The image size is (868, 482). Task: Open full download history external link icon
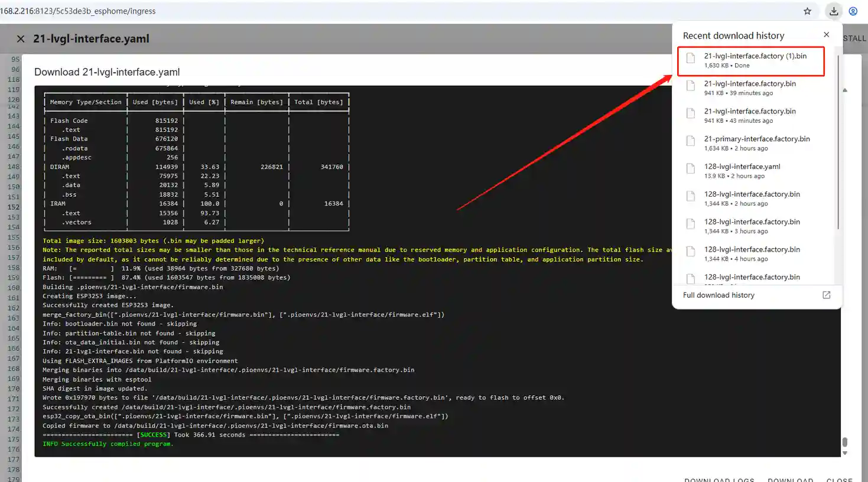click(826, 295)
